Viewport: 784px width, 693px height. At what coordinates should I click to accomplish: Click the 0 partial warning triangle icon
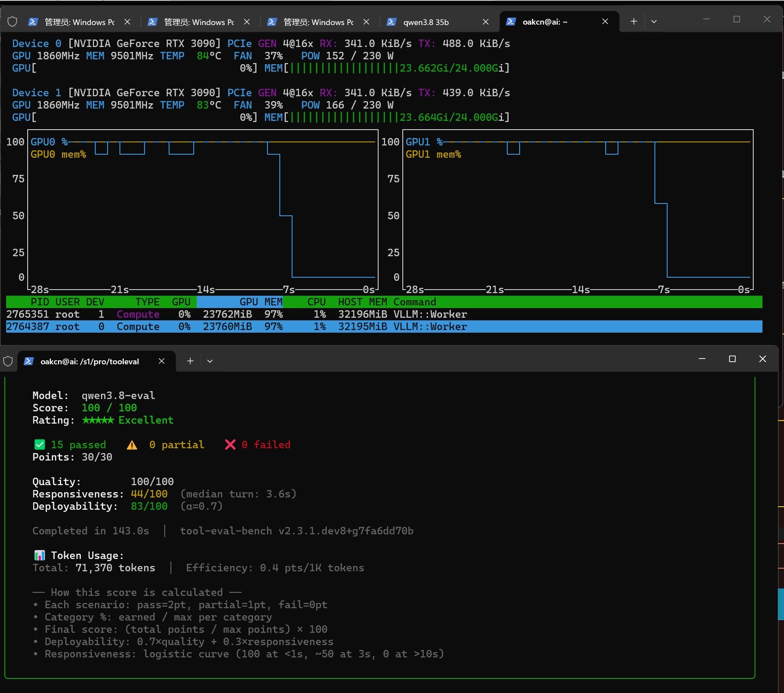[132, 445]
